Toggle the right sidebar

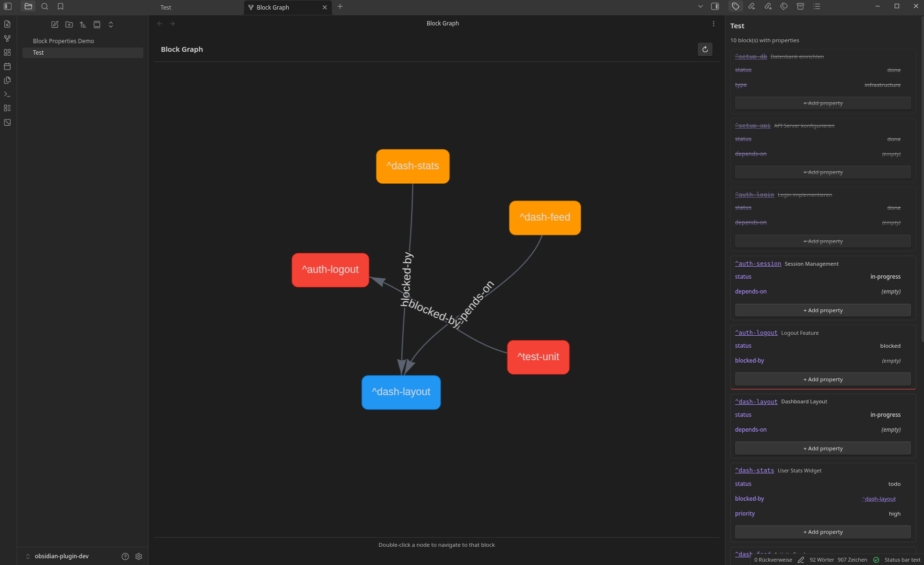click(x=715, y=7)
